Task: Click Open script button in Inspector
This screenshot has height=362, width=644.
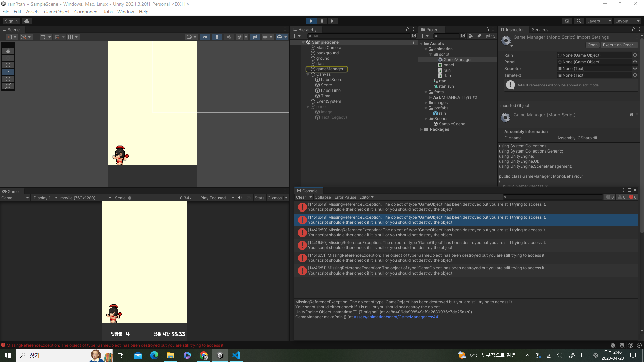Action: (593, 45)
